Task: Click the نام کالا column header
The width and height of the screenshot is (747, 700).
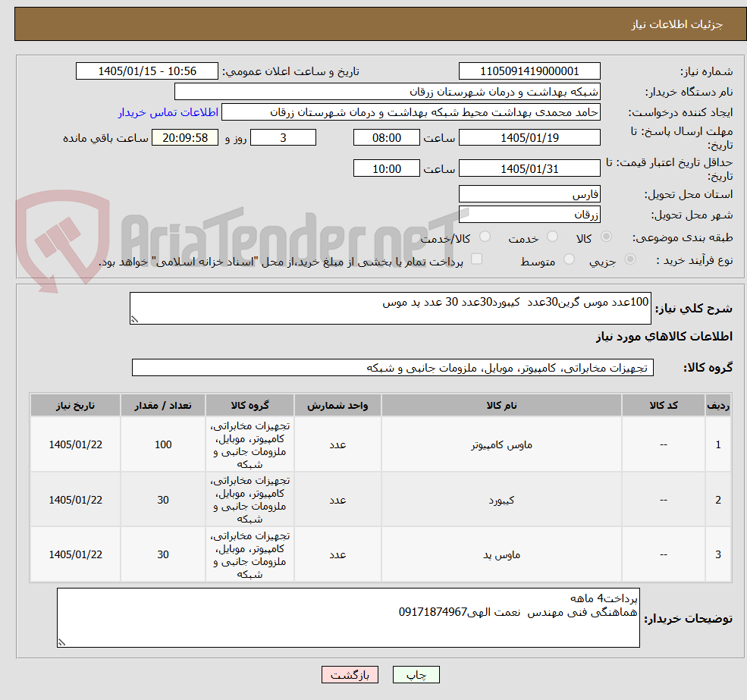Action: (501, 405)
